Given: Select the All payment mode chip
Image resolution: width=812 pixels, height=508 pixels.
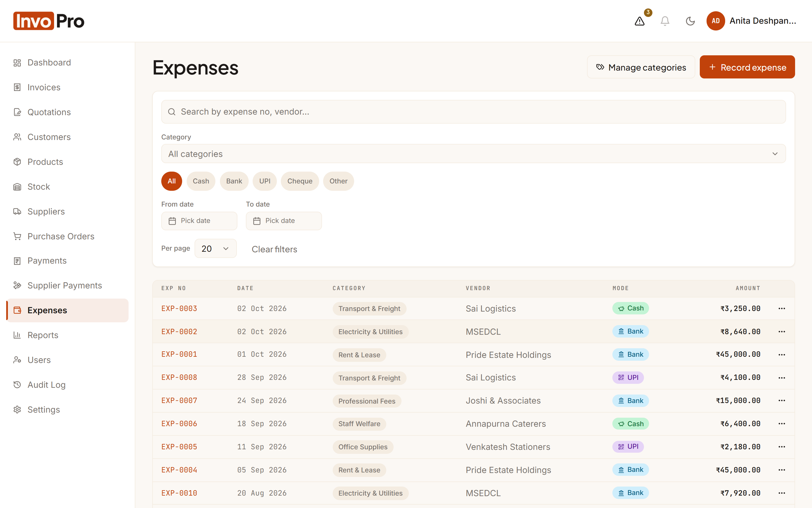Looking at the screenshot, I should click(x=171, y=181).
